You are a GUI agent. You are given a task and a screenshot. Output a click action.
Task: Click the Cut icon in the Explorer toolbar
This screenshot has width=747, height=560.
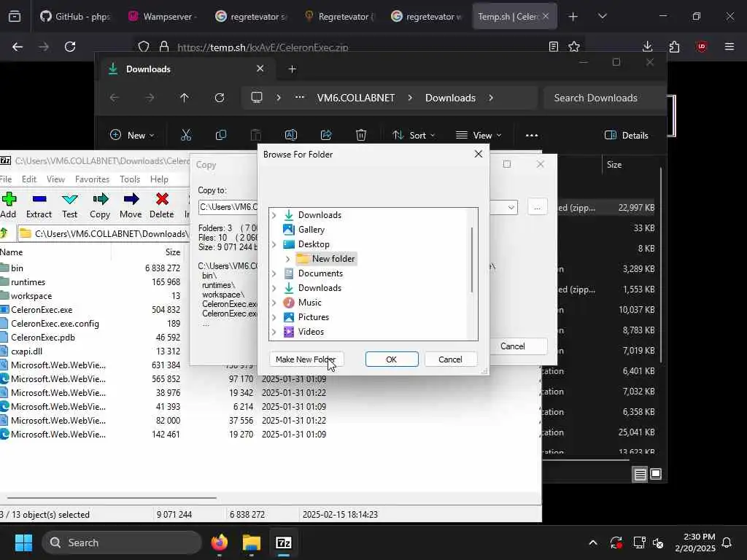pos(186,135)
